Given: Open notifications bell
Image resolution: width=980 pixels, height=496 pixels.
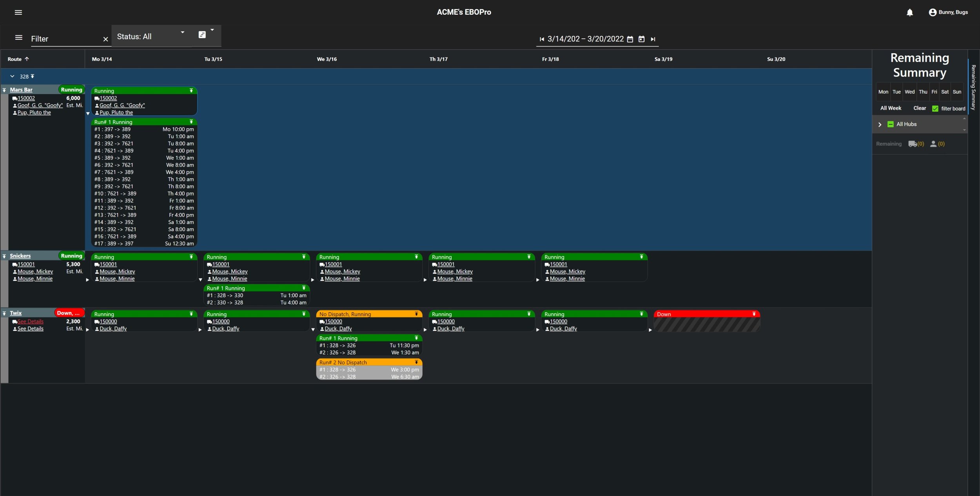Looking at the screenshot, I should pos(909,13).
